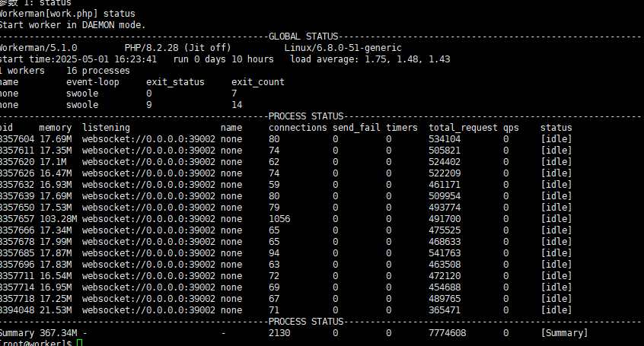
Task: Click the listening address on pid 3357604 row
Action: point(148,139)
